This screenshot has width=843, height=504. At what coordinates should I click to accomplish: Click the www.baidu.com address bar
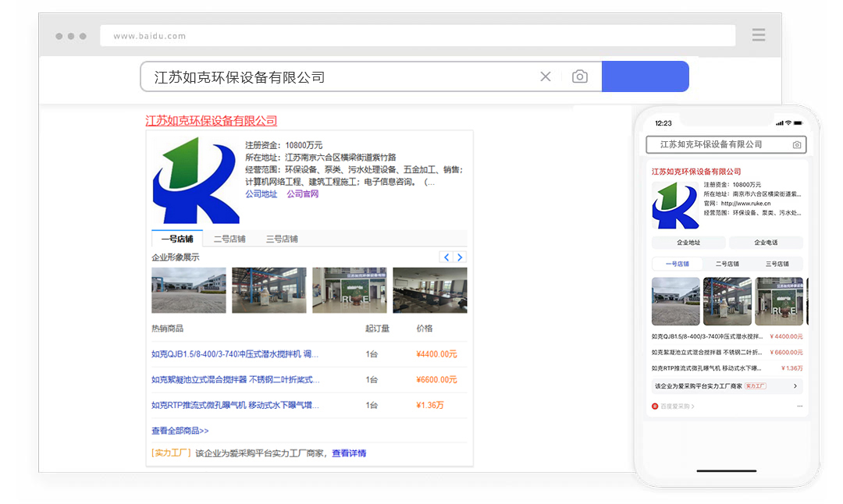[418, 35]
